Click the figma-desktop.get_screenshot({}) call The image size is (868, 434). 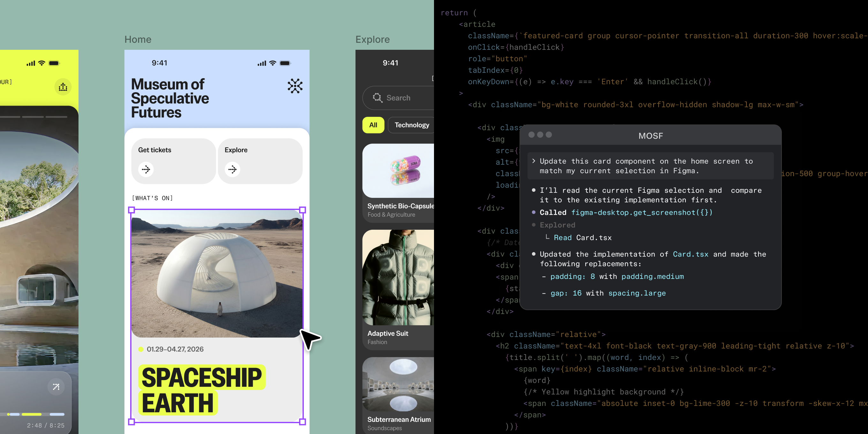[641, 212]
